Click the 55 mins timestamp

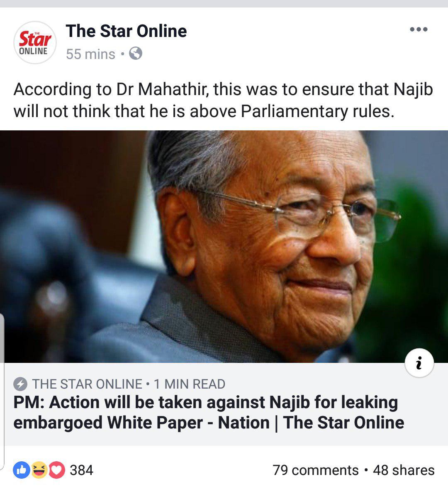[x=90, y=54]
